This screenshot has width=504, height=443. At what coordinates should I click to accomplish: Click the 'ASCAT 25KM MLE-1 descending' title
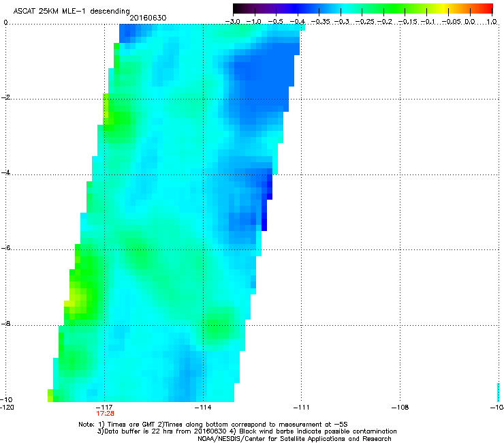click(x=72, y=11)
